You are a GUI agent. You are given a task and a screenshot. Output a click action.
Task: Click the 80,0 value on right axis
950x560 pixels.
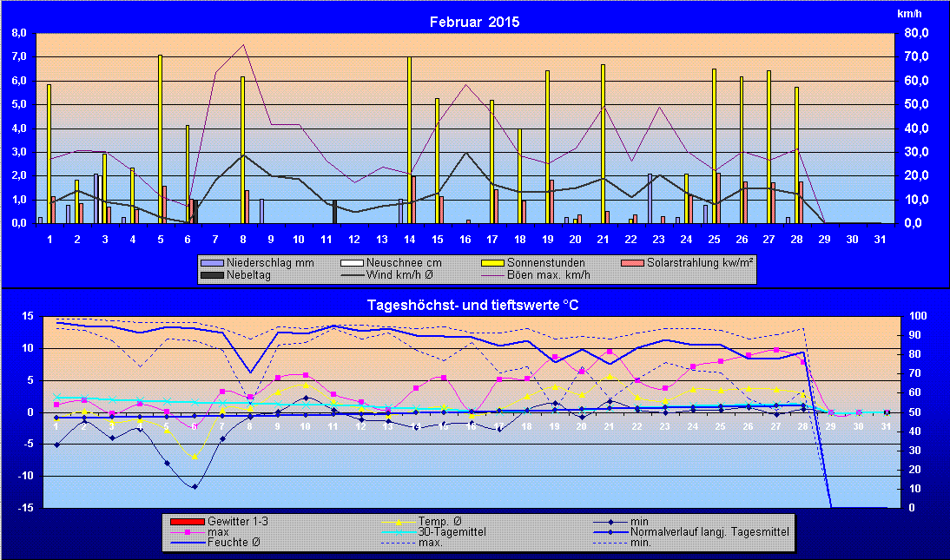916,33
